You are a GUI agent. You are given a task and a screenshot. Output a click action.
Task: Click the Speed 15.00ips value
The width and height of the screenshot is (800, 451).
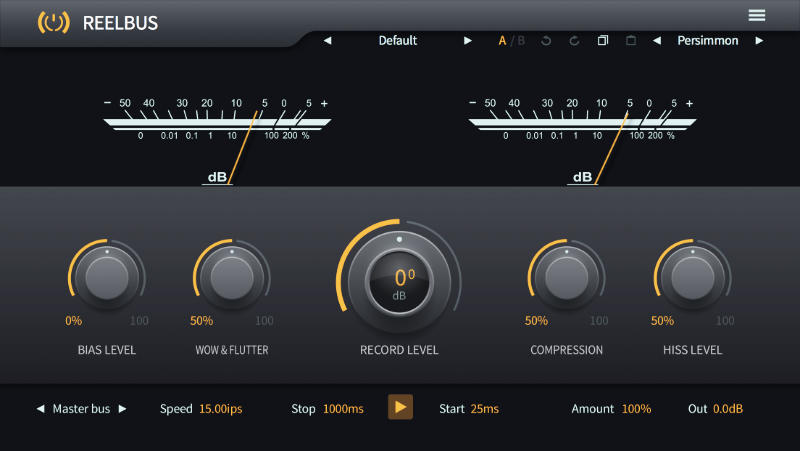(220, 409)
